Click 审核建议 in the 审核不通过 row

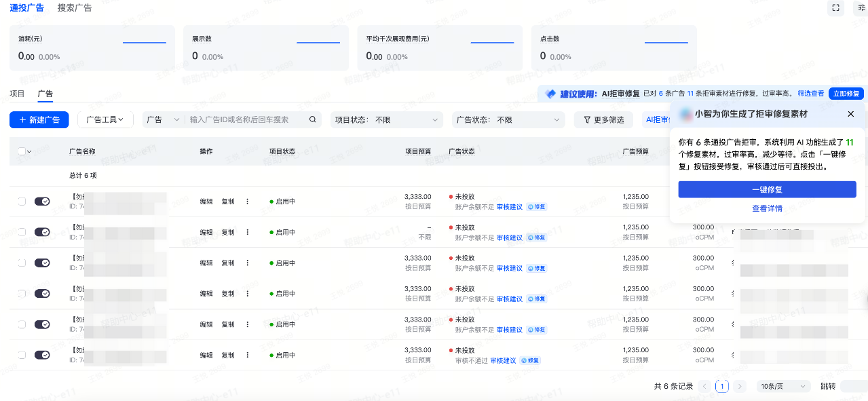coord(504,360)
